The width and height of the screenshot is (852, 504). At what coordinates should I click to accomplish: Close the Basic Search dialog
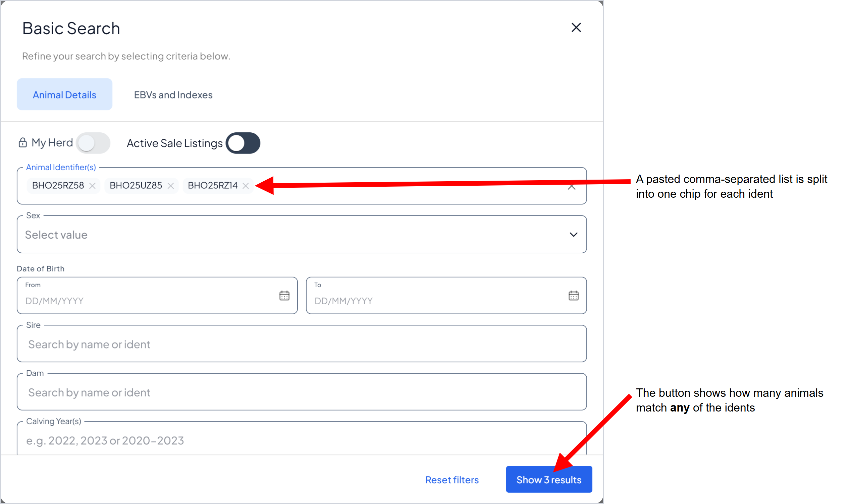[x=576, y=27]
